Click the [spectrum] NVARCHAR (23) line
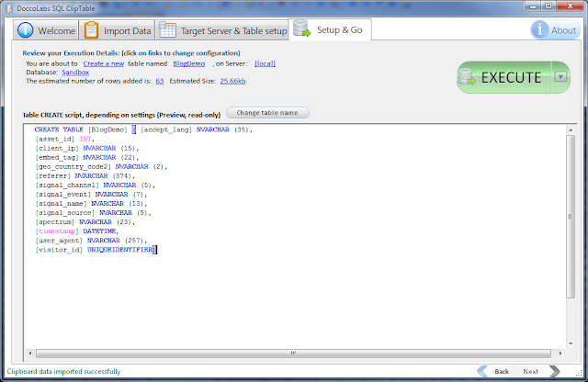 click(x=85, y=222)
